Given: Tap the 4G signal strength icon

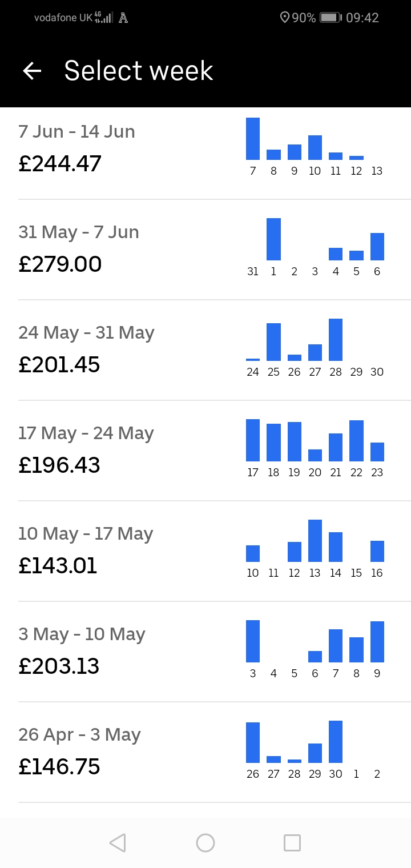Looking at the screenshot, I should click(x=103, y=18).
